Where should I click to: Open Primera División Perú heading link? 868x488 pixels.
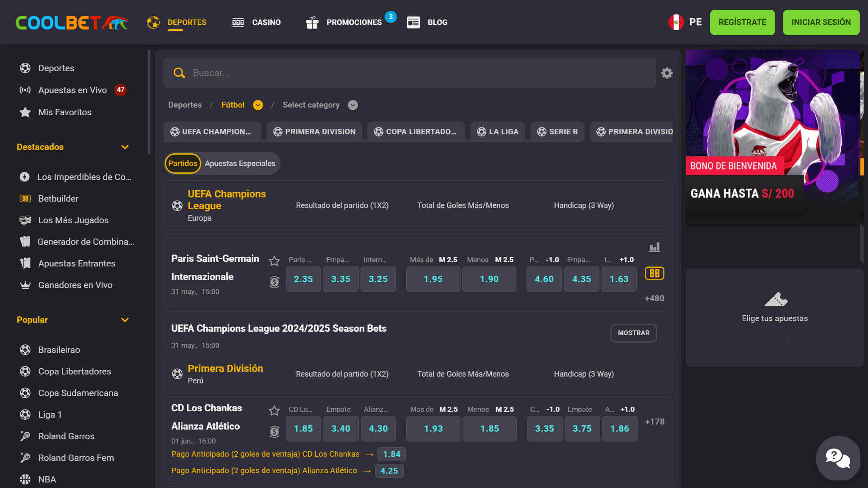(225, 369)
